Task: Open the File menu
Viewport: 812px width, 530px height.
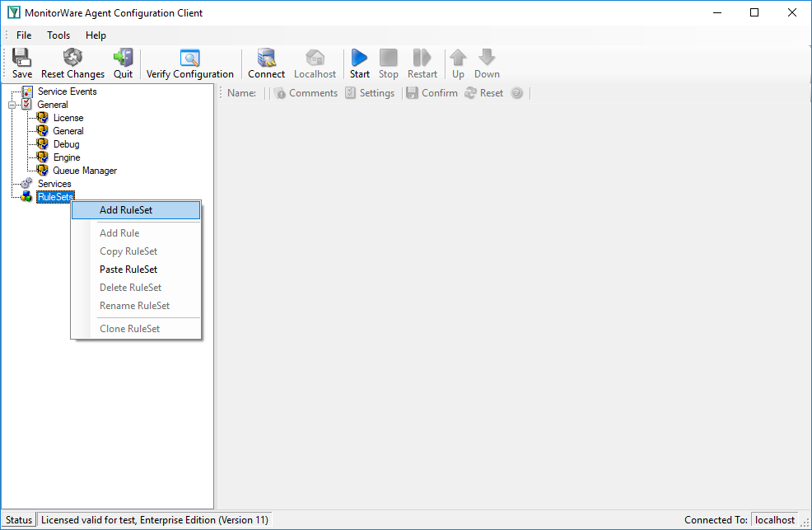Action: [x=24, y=35]
